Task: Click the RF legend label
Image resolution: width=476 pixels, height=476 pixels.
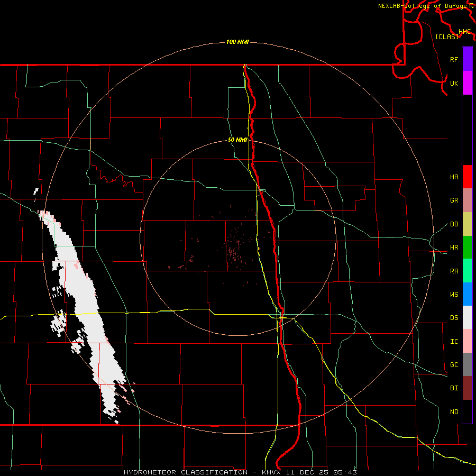Action: click(454, 59)
